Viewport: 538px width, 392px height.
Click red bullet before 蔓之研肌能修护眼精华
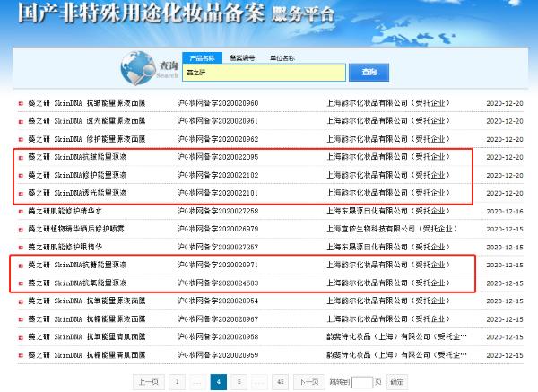pos(21,247)
